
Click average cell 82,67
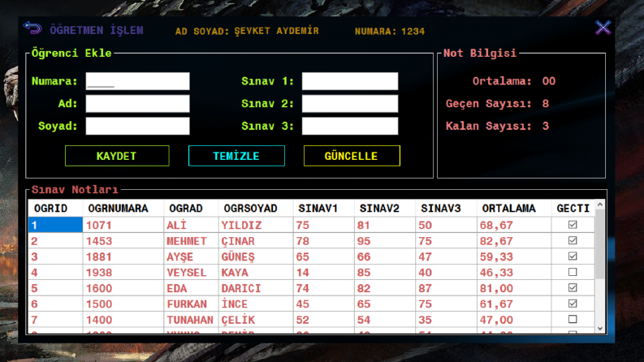pos(514,241)
